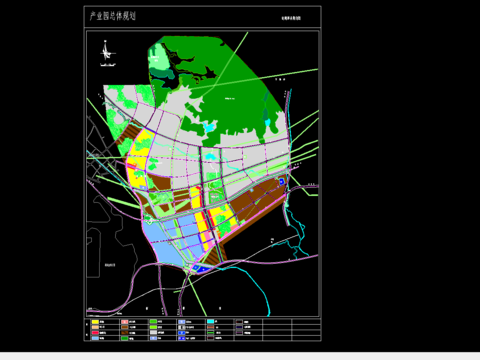The image size is (480, 360).
Task: Click the blue parcel at map bottom
Action: (x=202, y=269)
